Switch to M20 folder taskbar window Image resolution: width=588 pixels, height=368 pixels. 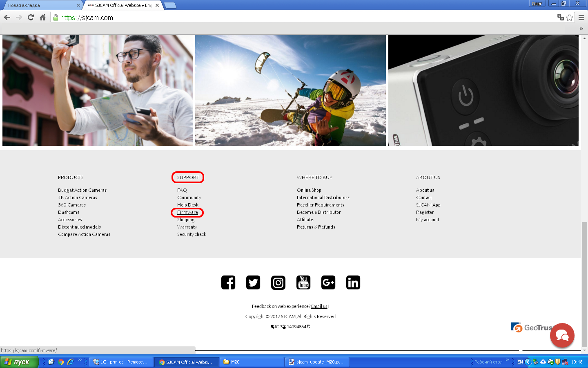(252, 362)
